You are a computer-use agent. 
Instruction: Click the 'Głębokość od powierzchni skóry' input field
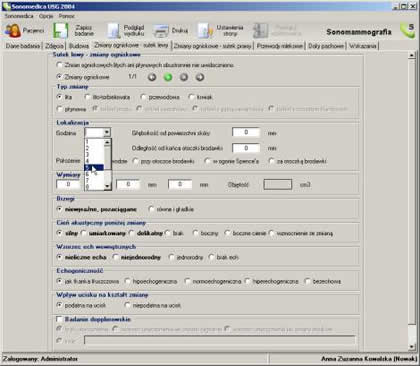pyautogui.click(x=246, y=132)
